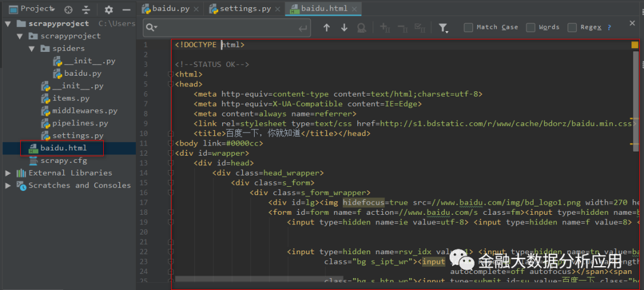The width and height of the screenshot is (644, 290).
Task: Collapse the root scrapyproject folder
Action: click(7, 24)
